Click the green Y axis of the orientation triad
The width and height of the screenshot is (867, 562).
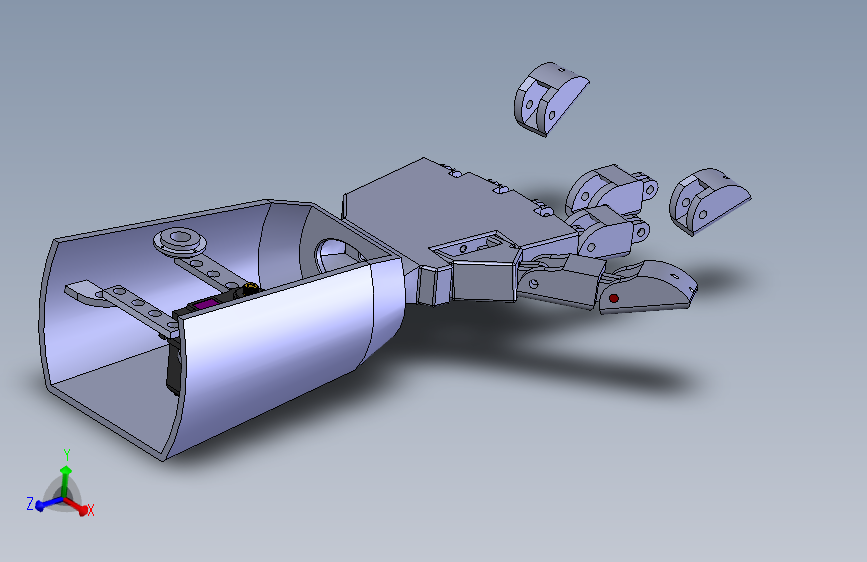click(x=66, y=481)
